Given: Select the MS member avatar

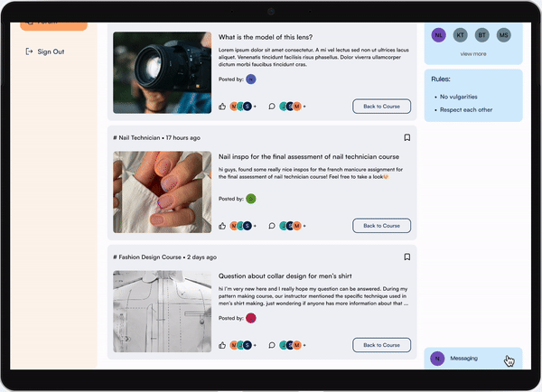Looking at the screenshot, I should (x=504, y=35).
